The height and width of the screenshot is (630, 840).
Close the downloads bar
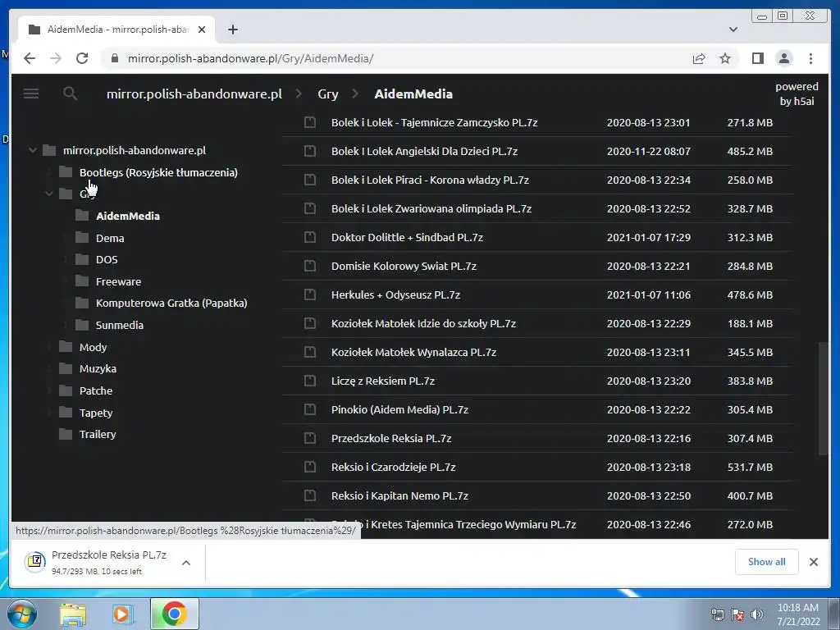813,562
